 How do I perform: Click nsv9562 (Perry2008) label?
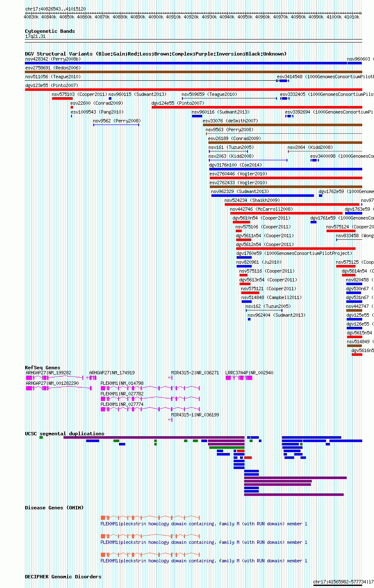coord(117,121)
